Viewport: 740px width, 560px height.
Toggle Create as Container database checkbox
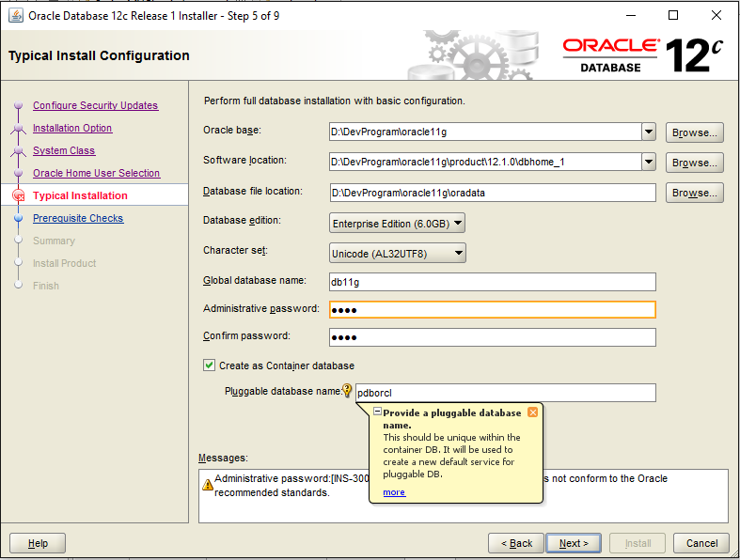click(209, 366)
